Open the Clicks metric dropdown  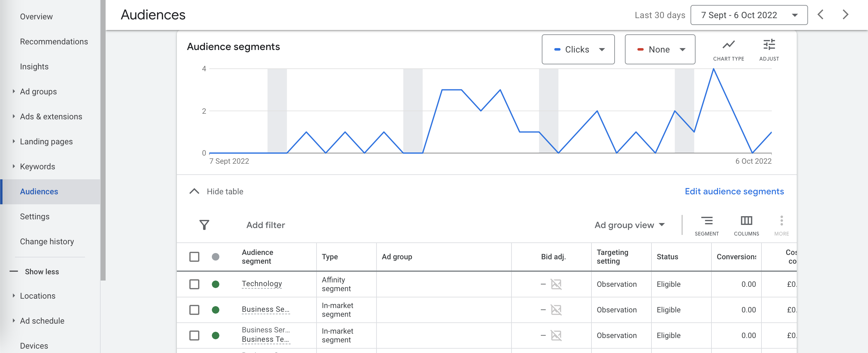pyautogui.click(x=578, y=49)
